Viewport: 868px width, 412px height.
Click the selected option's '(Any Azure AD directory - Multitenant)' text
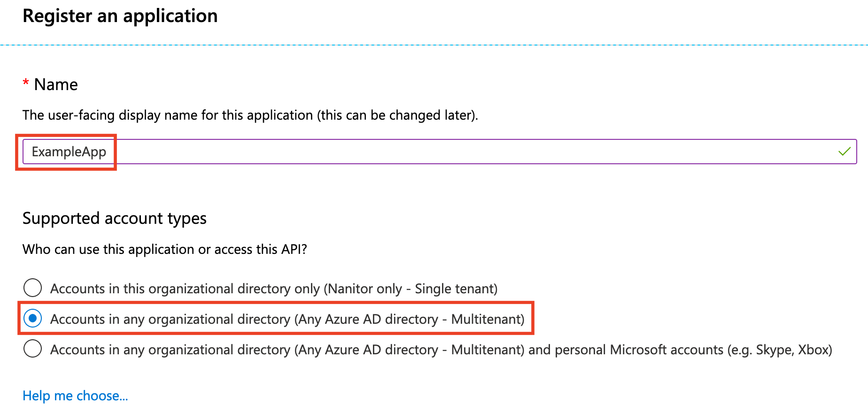pyautogui.click(x=409, y=319)
